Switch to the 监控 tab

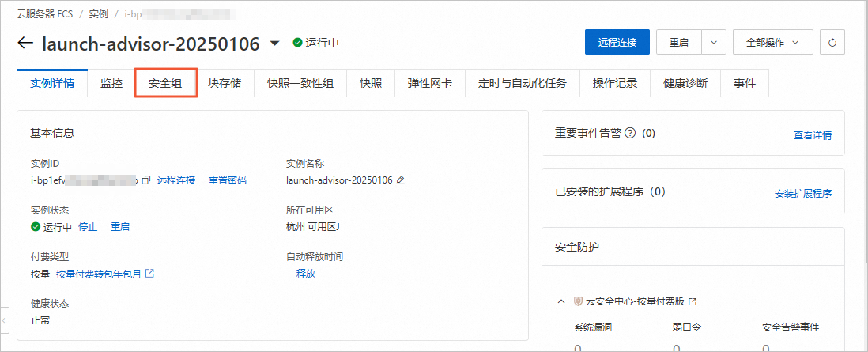111,84
